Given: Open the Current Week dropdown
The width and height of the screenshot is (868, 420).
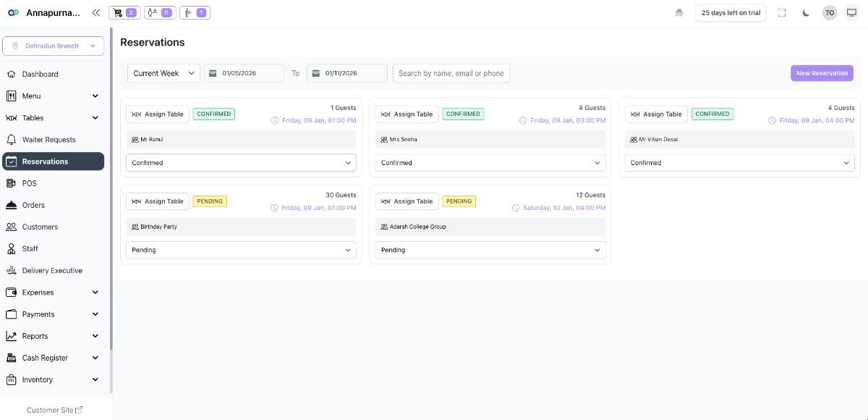Looking at the screenshot, I should (x=164, y=72).
